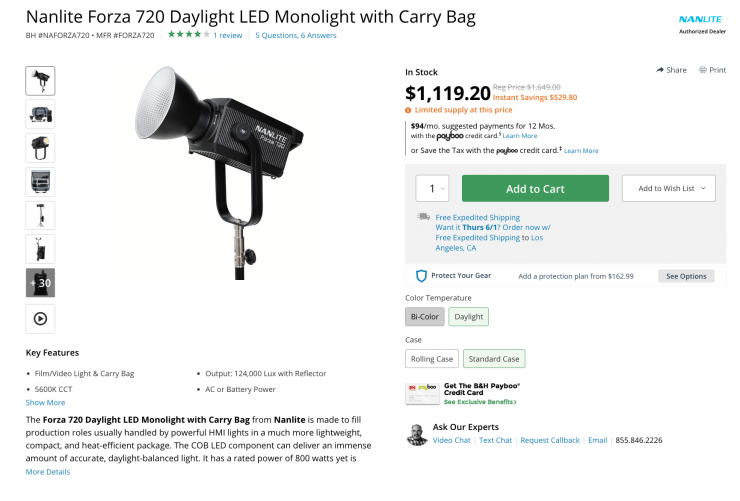740x501 pixels.
Task: Click the Add to Cart button
Action: [535, 188]
